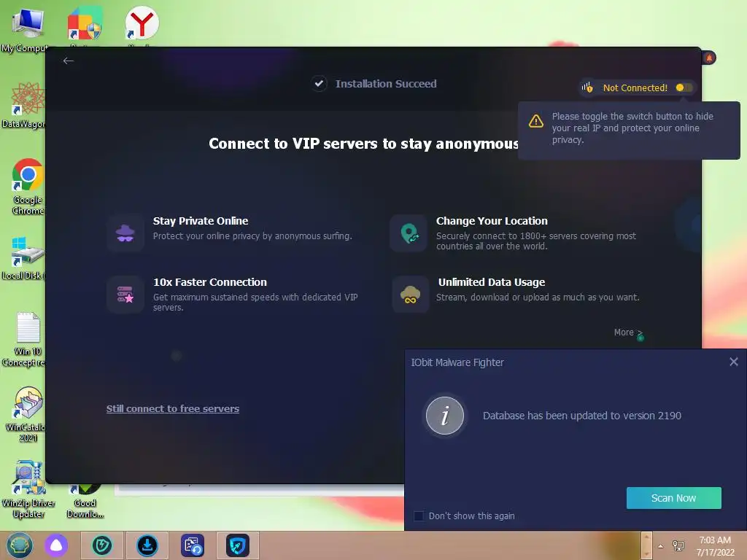Open the green shield taskbar app
The height and width of the screenshot is (560, 747).
[x=102, y=545]
